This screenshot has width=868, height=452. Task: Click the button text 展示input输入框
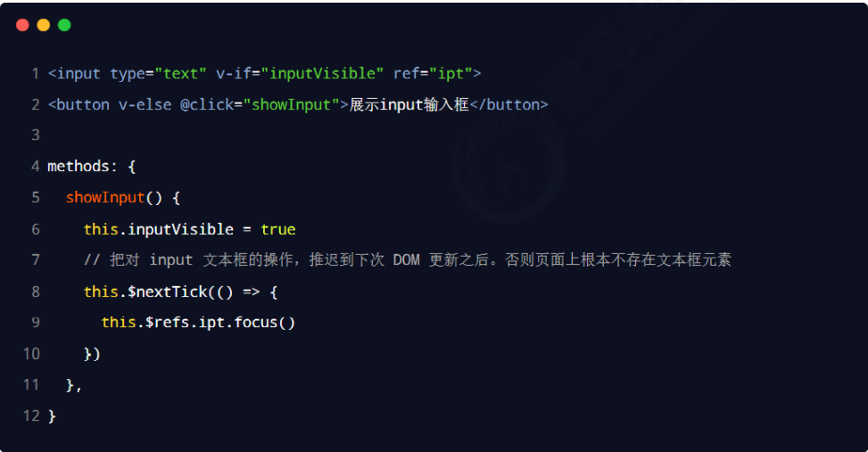coord(409,104)
